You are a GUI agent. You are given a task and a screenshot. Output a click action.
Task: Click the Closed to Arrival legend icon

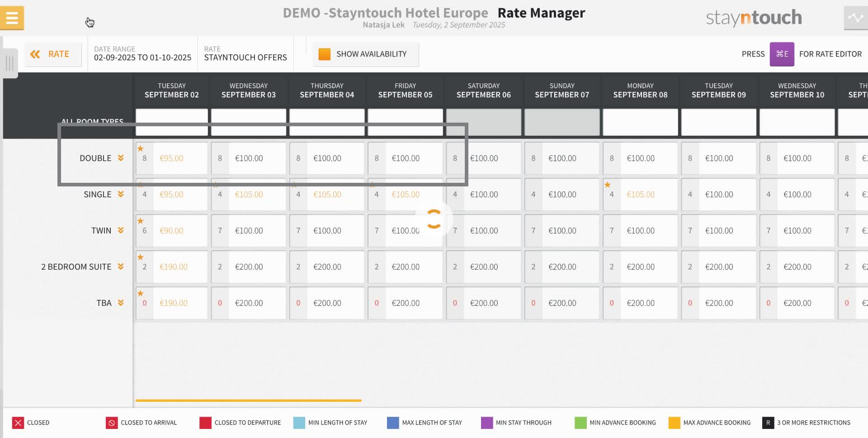click(111, 423)
